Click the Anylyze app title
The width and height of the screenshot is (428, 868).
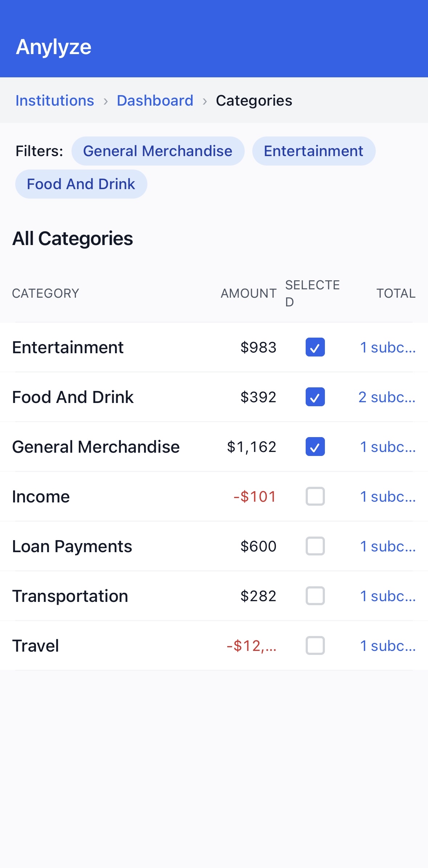click(54, 47)
